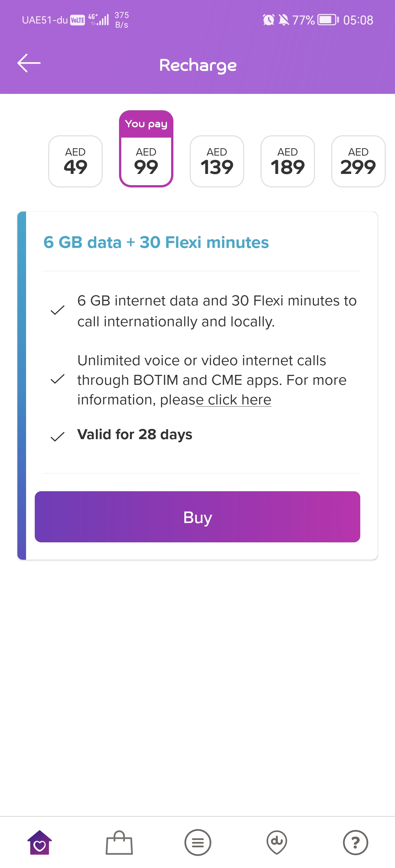This screenshot has height=868, width=395.
Task: Tap the du location pin icon
Action: click(x=277, y=842)
